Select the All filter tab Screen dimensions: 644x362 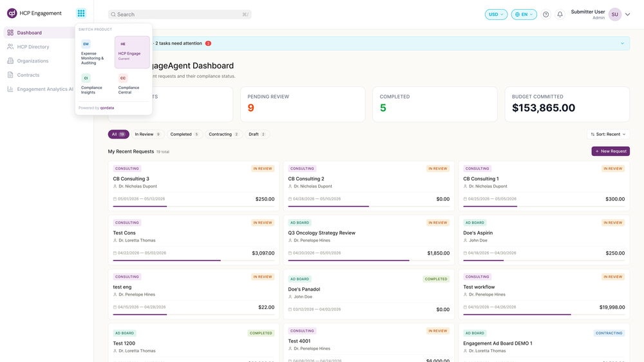pos(118,135)
